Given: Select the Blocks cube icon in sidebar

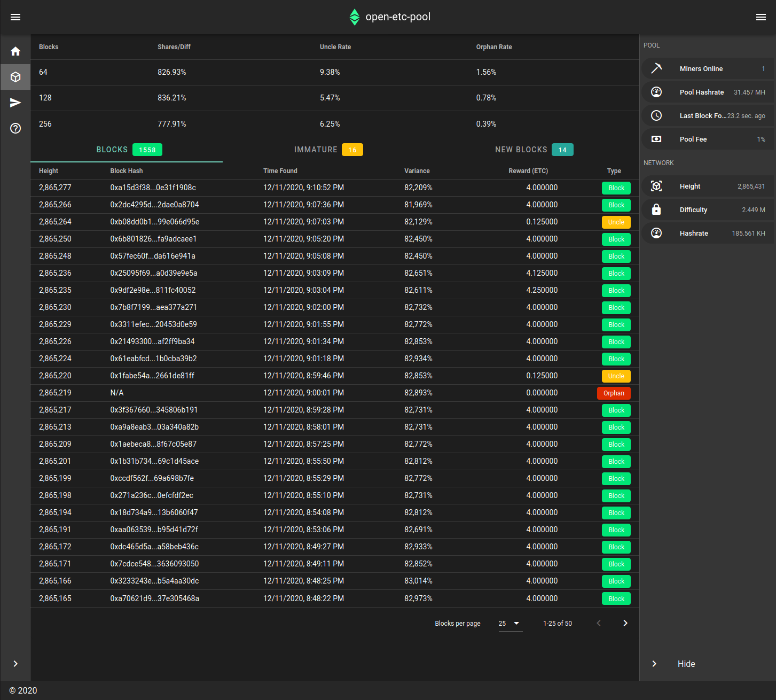Looking at the screenshot, I should click(x=15, y=76).
